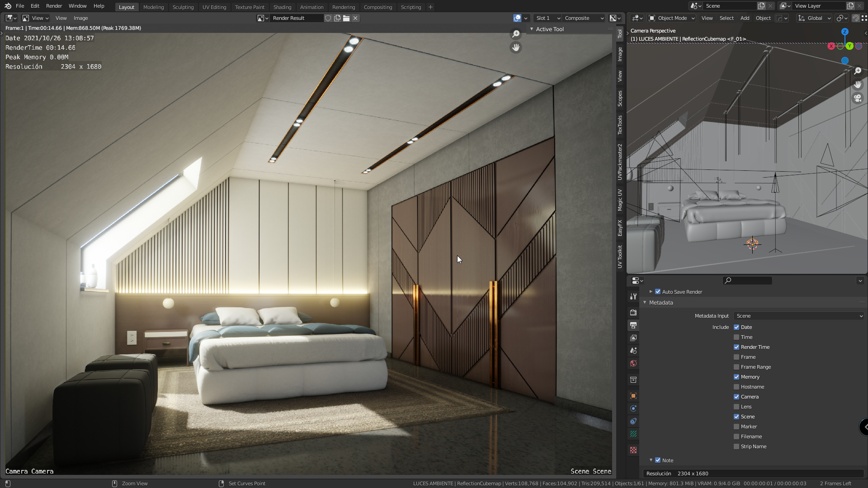This screenshot has width=868, height=488.
Task: Open the Object properties tab icon
Action: click(x=633, y=396)
